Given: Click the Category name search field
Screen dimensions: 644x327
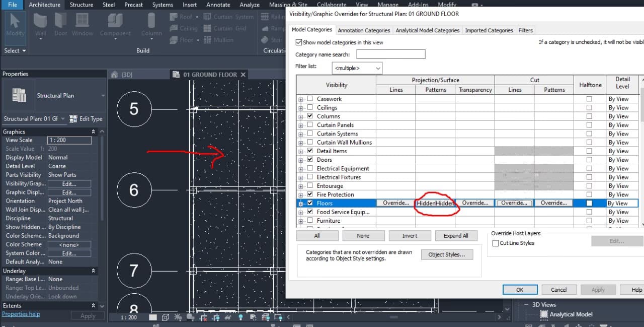Looking at the screenshot, I should pyautogui.click(x=390, y=54).
